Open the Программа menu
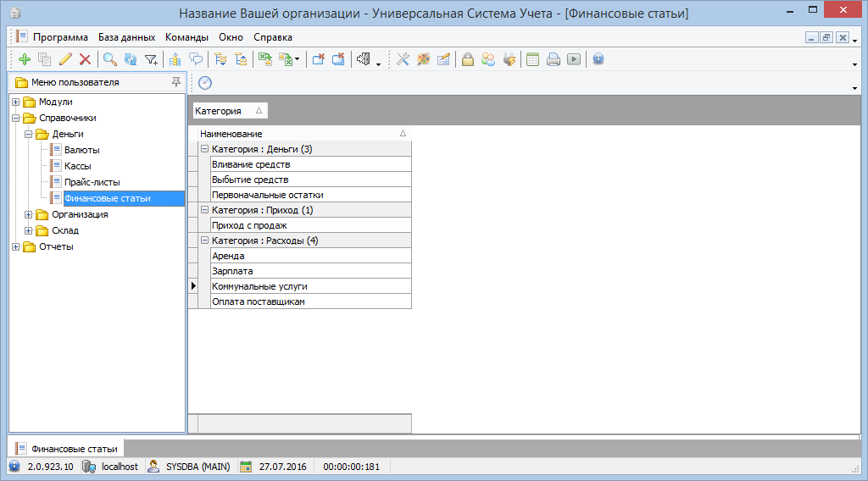 pyautogui.click(x=60, y=37)
